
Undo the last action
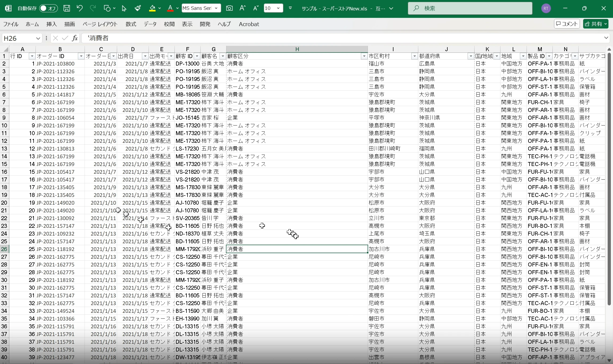click(79, 8)
